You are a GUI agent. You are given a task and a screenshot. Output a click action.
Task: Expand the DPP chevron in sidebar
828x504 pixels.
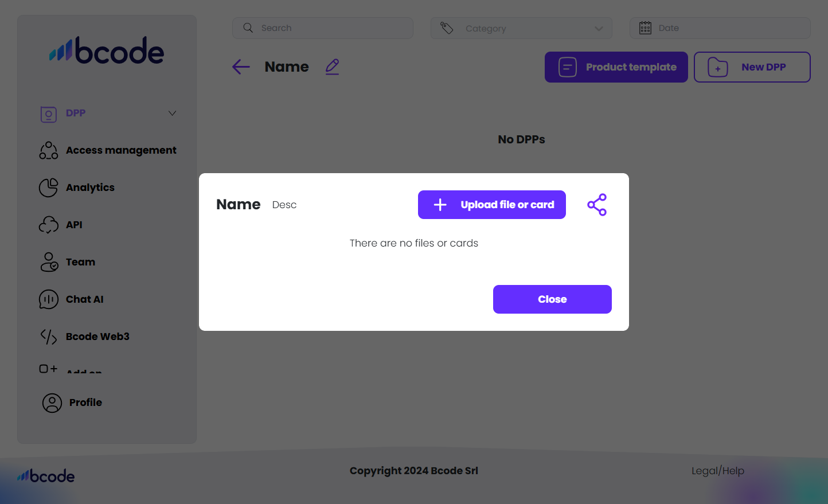tap(172, 113)
